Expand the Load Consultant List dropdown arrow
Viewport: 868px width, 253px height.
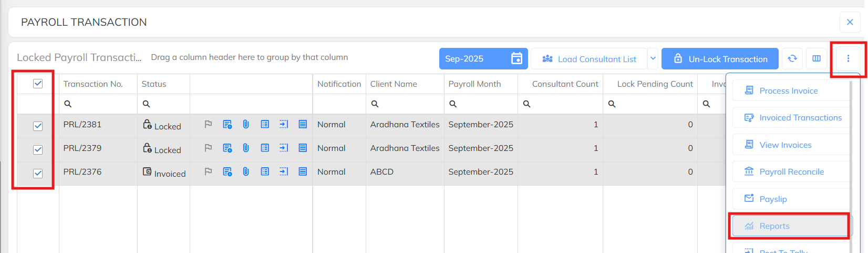[x=653, y=58]
